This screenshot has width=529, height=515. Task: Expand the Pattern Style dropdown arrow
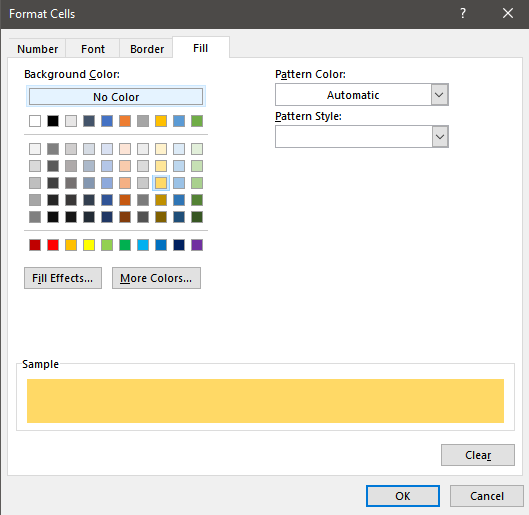tap(439, 137)
